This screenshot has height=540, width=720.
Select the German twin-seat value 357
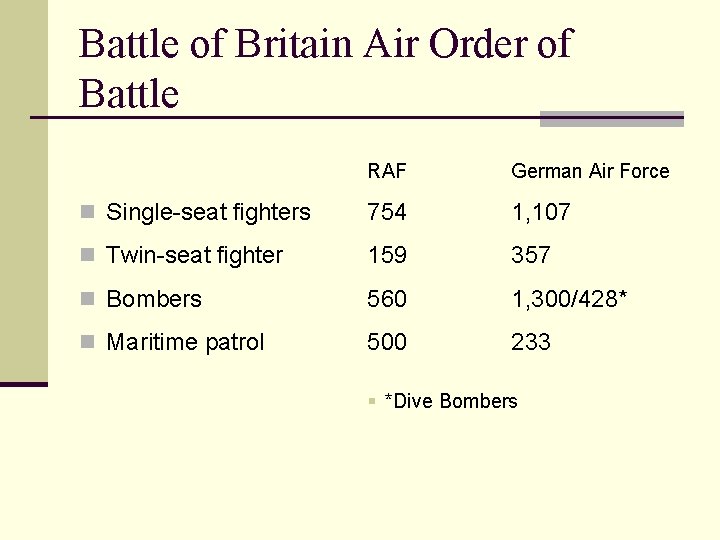(531, 255)
